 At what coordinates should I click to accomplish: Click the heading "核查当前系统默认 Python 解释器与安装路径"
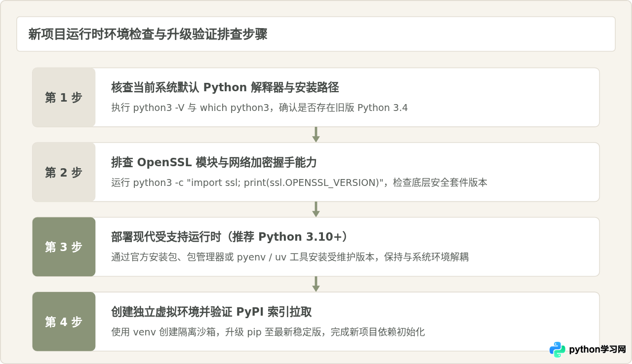[x=225, y=88]
